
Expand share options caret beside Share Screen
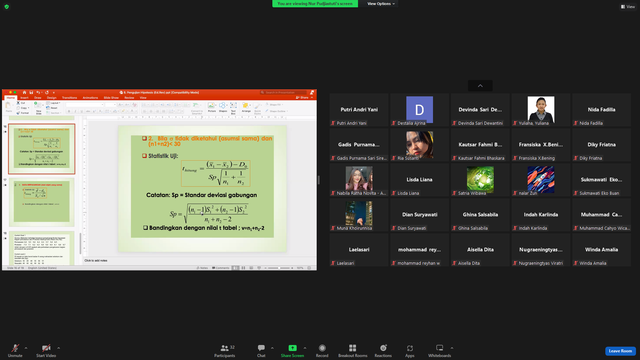point(304,348)
